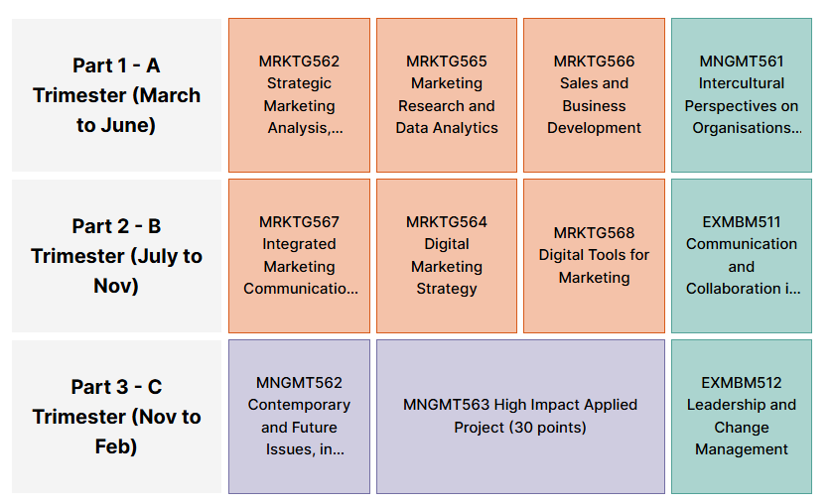Open MNGMT562 Contemporary and Future Issues
Screen dimensions: 833x504
coord(299,416)
